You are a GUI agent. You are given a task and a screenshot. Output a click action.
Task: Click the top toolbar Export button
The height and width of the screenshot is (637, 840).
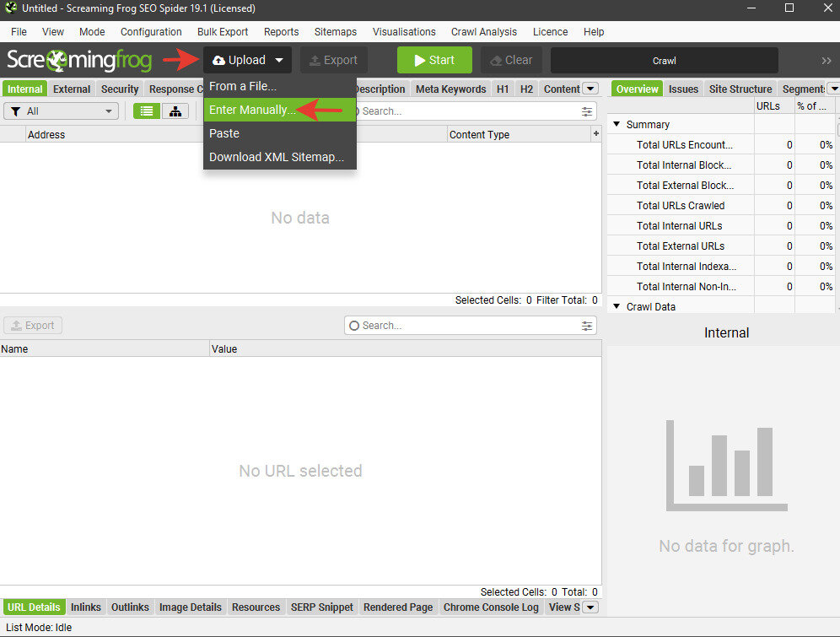click(x=334, y=60)
